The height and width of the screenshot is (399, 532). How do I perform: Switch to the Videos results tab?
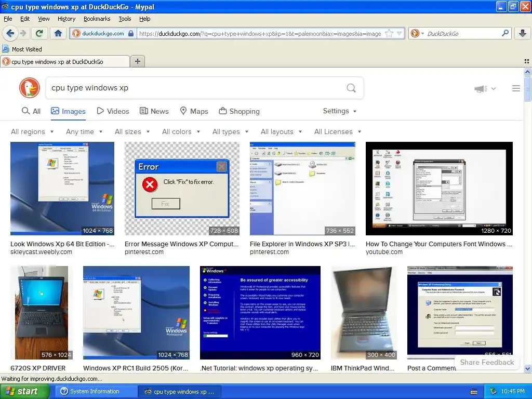pyautogui.click(x=113, y=111)
